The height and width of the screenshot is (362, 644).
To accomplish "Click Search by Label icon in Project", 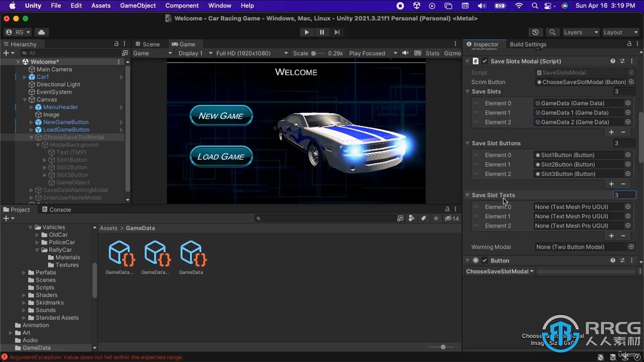I will coord(424,218).
